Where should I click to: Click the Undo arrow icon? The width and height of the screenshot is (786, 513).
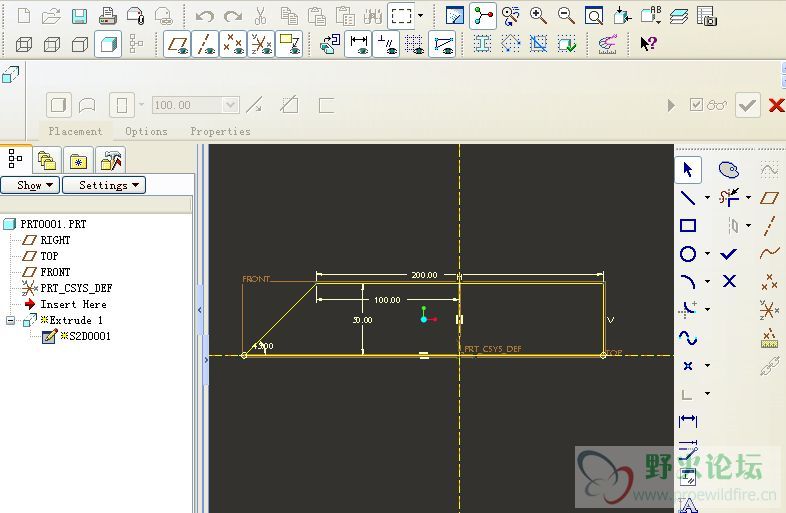pyautogui.click(x=205, y=16)
